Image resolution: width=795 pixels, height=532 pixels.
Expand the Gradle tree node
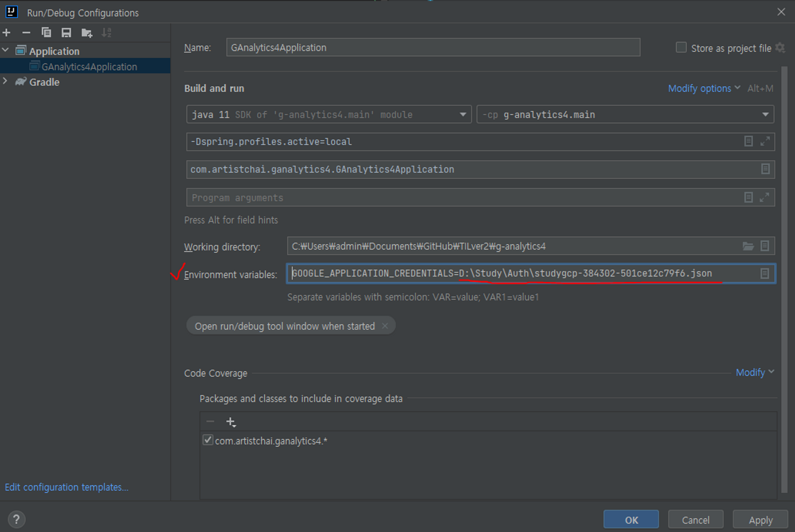[x=5, y=82]
